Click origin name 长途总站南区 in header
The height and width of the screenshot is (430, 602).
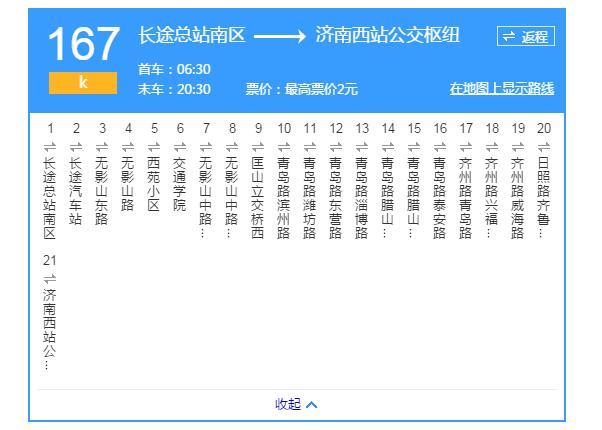pyautogui.click(x=192, y=35)
